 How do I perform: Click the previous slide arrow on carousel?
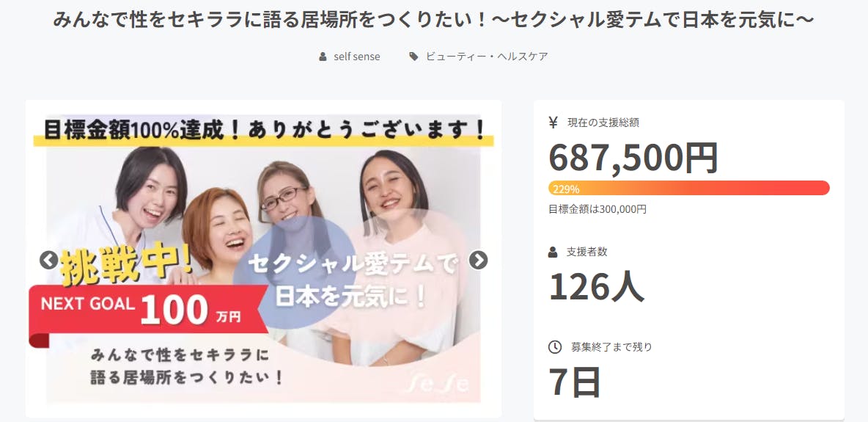coord(48,260)
